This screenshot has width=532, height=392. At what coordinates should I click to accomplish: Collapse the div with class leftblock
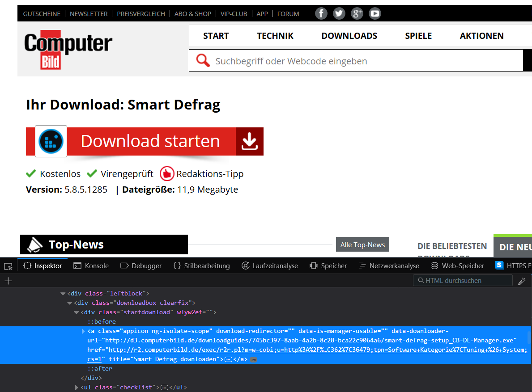63,293
